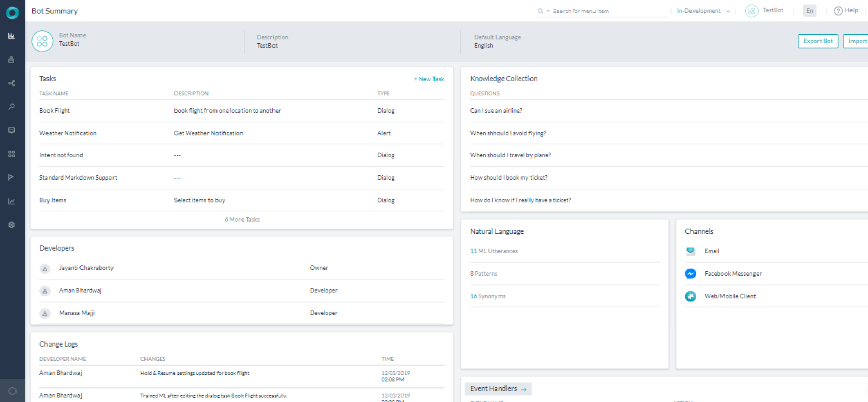The image size is (868, 402).
Task: Open the line chart dashboard icon in sidebar
Action: tap(11, 200)
